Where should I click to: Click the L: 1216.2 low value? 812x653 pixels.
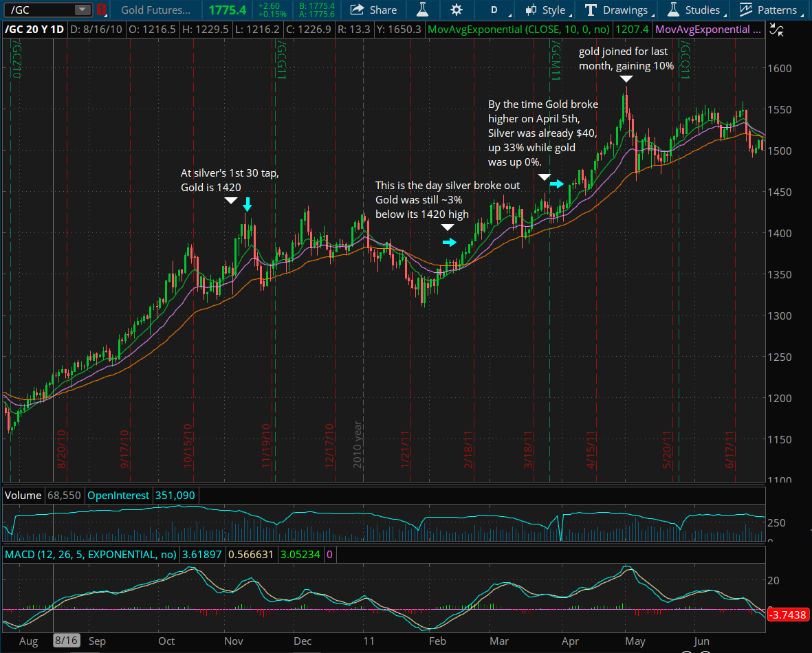click(x=257, y=30)
